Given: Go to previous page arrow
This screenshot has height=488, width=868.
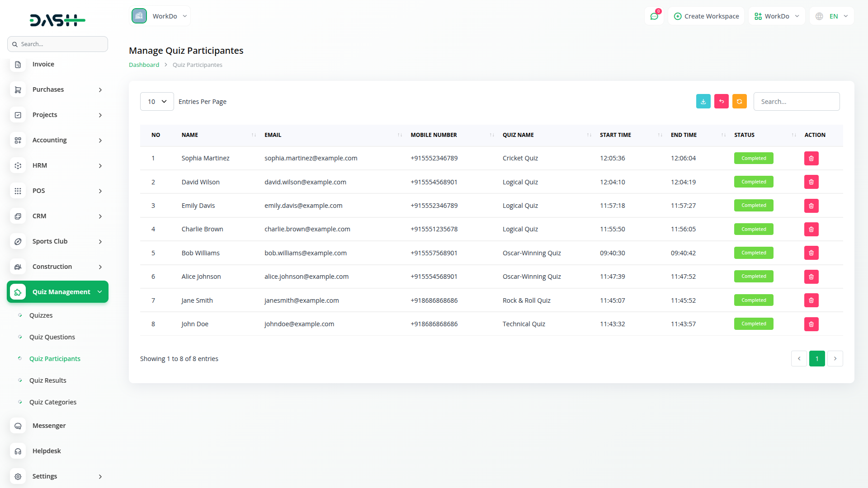Looking at the screenshot, I should coord(799,359).
